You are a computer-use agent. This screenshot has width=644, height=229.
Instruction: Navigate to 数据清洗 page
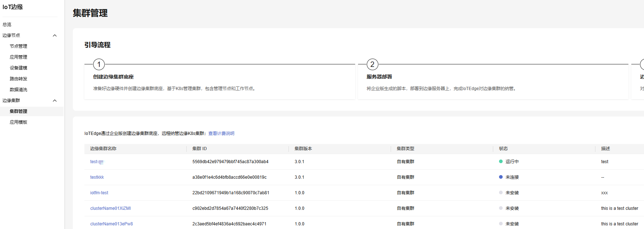[x=18, y=90]
